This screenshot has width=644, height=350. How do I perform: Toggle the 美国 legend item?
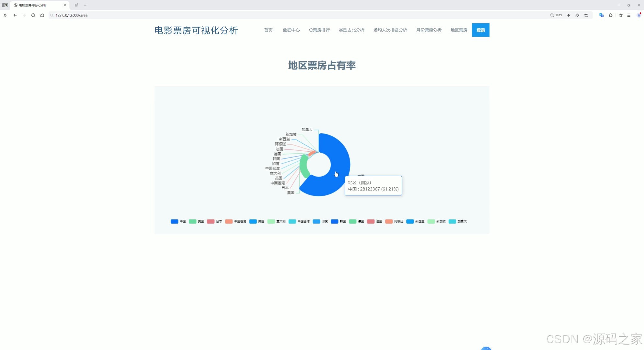(197, 221)
